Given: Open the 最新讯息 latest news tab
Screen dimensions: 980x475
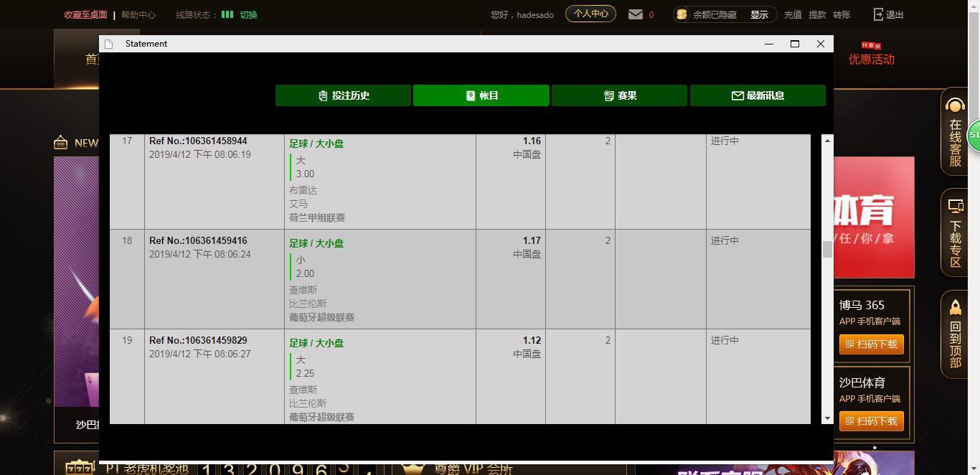Looking at the screenshot, I should (758, 95).
